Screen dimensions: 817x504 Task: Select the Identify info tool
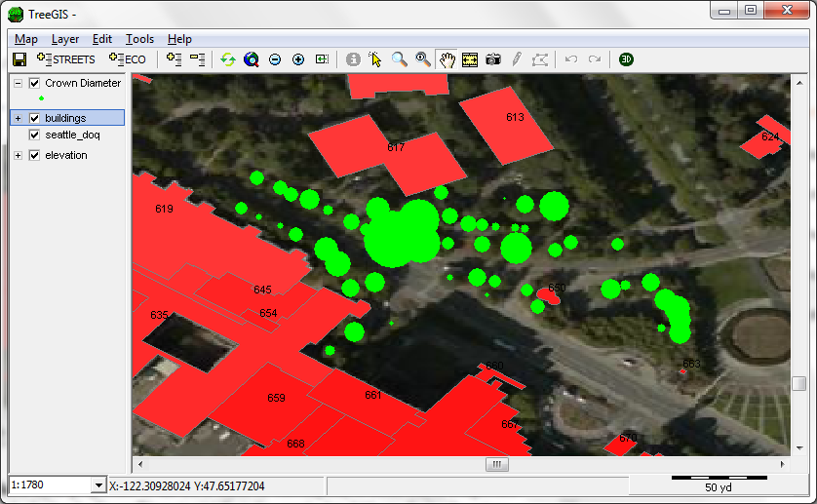[x=353, y=59]
